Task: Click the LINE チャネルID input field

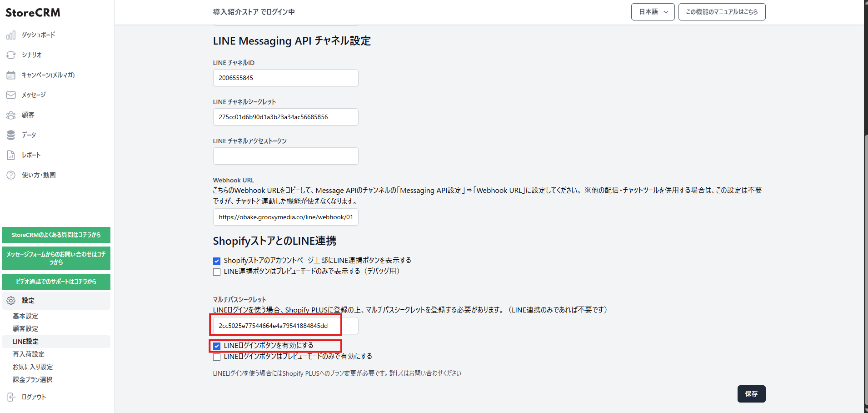Action: 285,78
